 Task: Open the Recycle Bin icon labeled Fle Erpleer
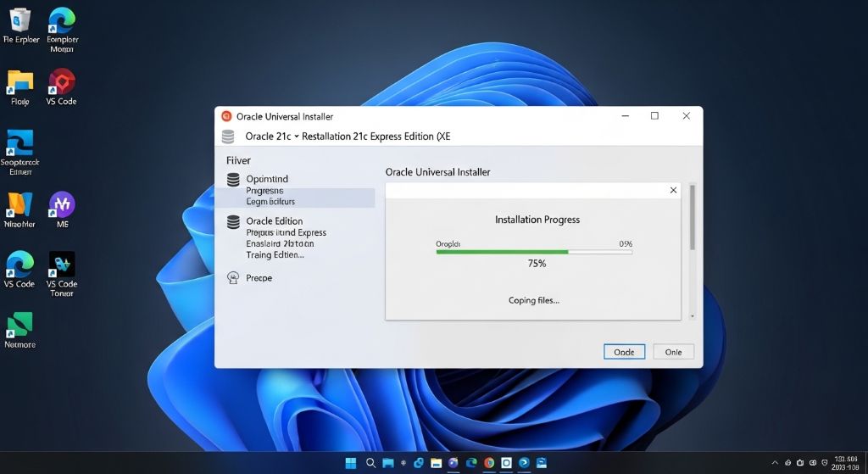pyautogui.click(x=20, y=25)
